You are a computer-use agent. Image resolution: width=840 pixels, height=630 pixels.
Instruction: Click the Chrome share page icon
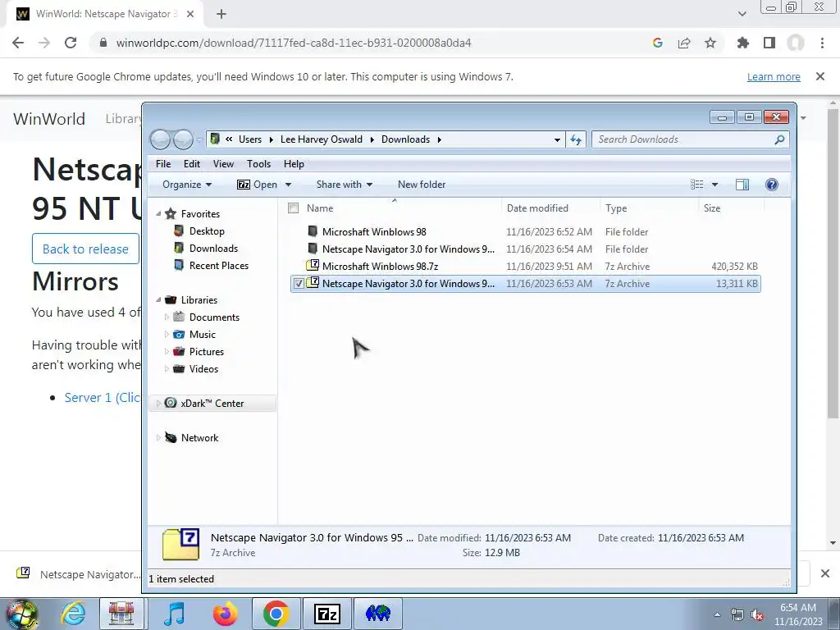click(684, 43)
